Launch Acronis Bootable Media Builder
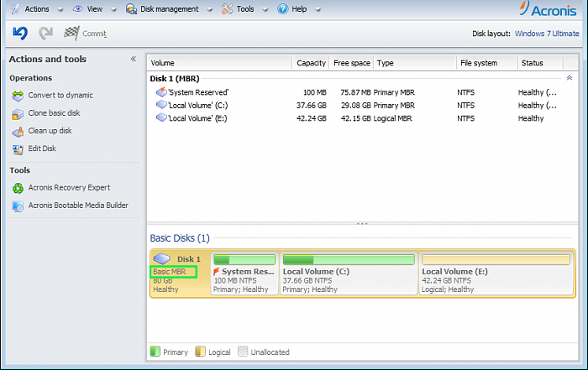This screenshot has width=588, height=370. pyautogui.click(x=78, y=206)
